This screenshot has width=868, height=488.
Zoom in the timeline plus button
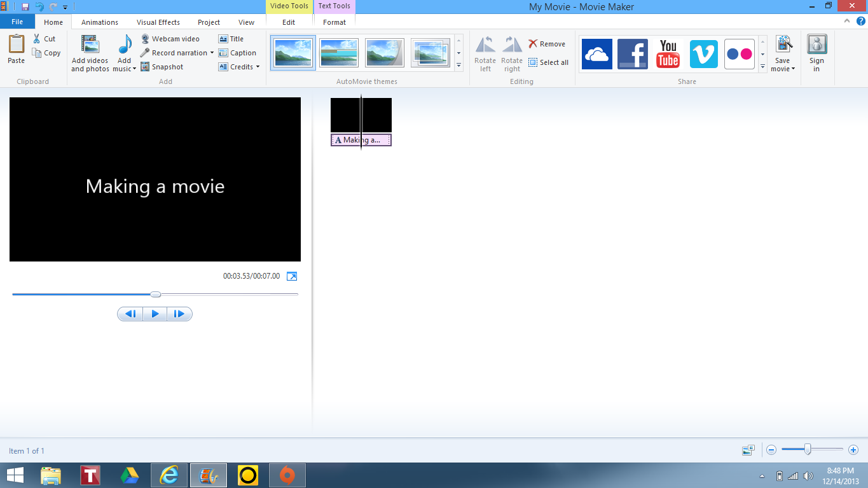pyautogui.click(x=853, y=450)
